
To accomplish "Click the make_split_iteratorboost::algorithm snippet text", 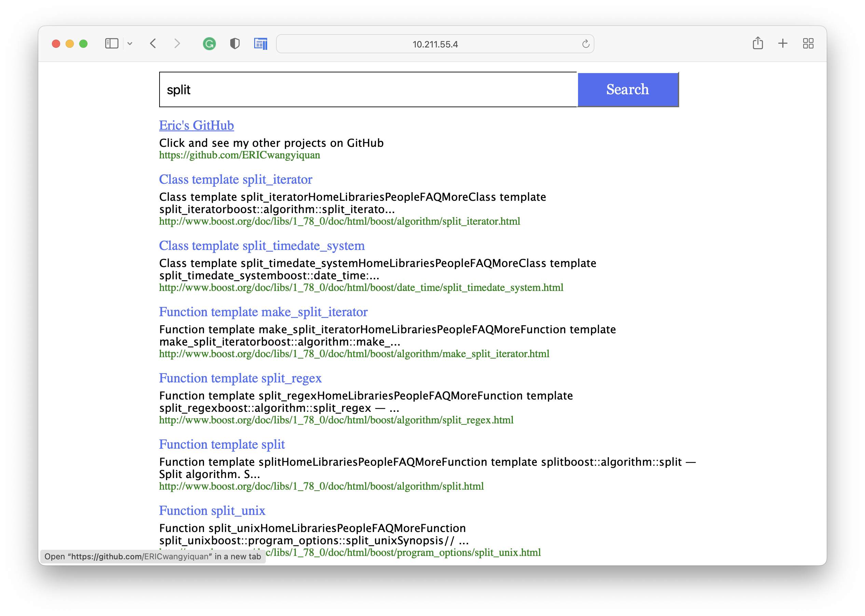I will (x=279, y=342).
